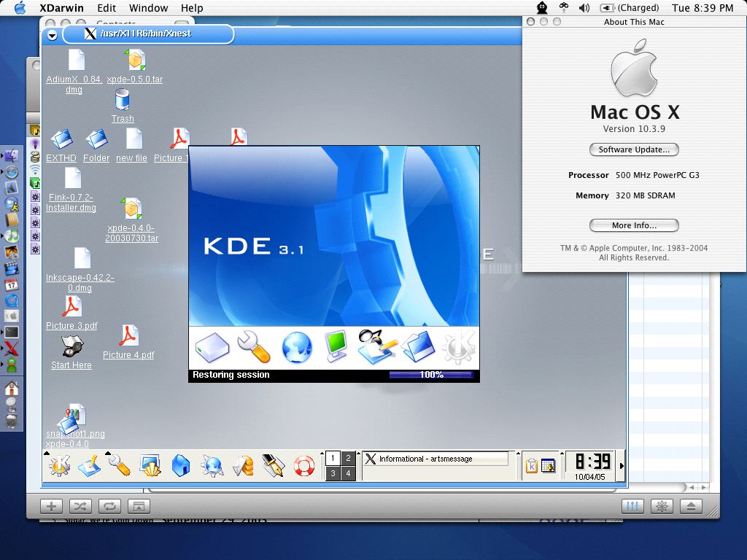Open iChat from the Mac dock
The image size is (747, 560).
(12, 204)
